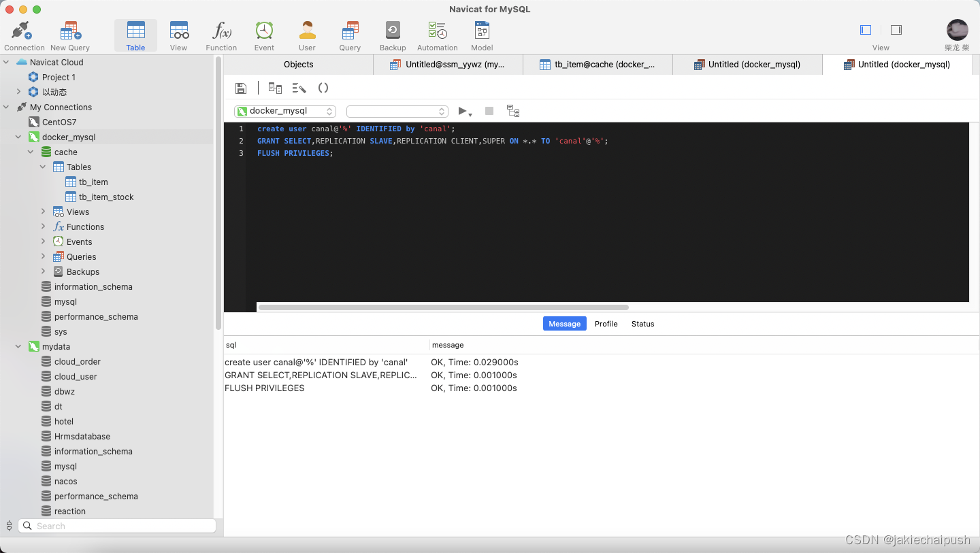980x553 pixels.
Task: Select the Status result tab
Action: point(642,324)
